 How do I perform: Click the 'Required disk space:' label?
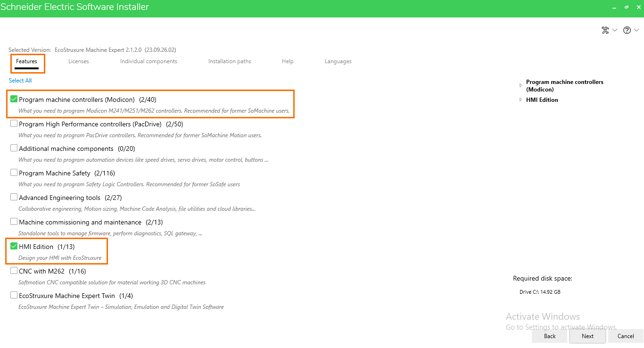(543, 279)
